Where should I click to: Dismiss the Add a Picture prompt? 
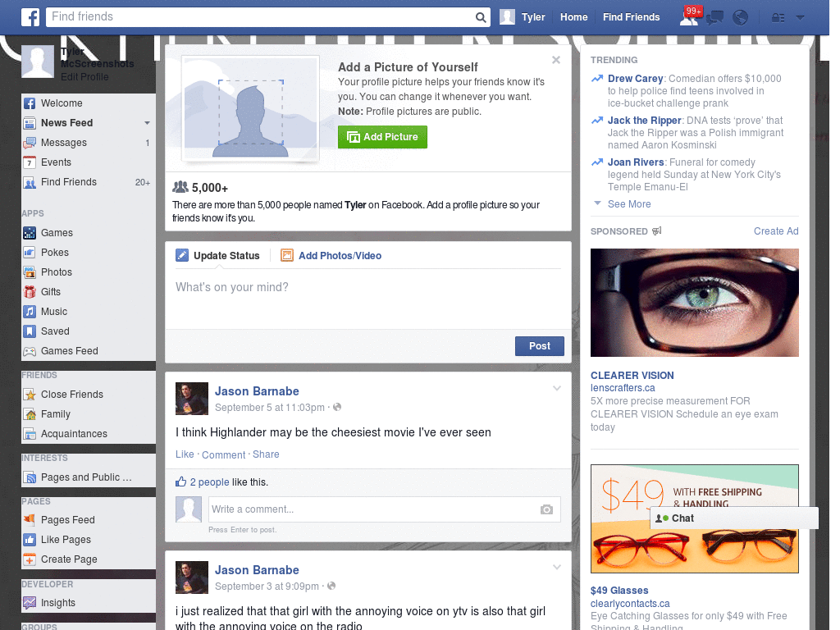click(556, 59)
